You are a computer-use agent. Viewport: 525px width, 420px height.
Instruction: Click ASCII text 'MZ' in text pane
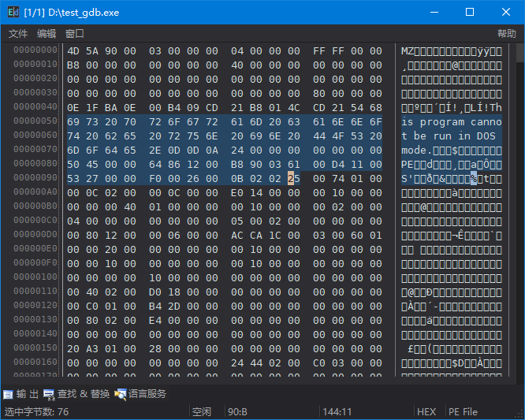pos(408,51)
